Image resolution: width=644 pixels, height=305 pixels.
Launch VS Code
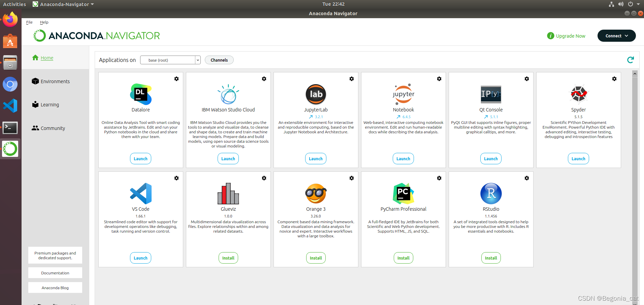(x=141, y=258)
